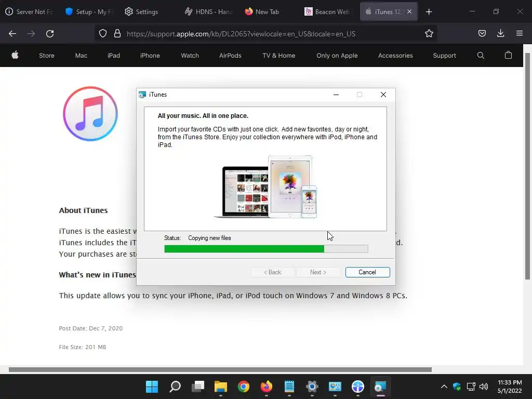Screen dimensions: 532x399
Task: Open Support in Apple navigation
Action: coord(445,56)
